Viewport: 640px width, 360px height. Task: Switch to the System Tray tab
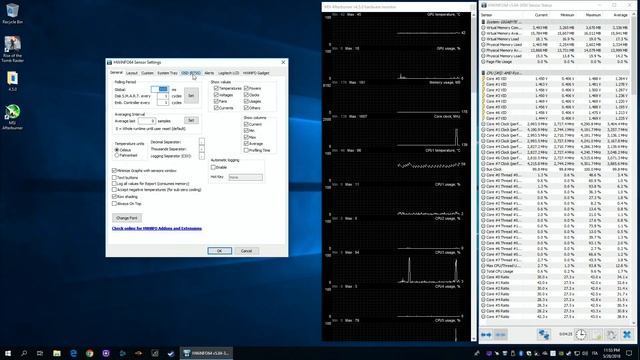(x=167, y=73)
